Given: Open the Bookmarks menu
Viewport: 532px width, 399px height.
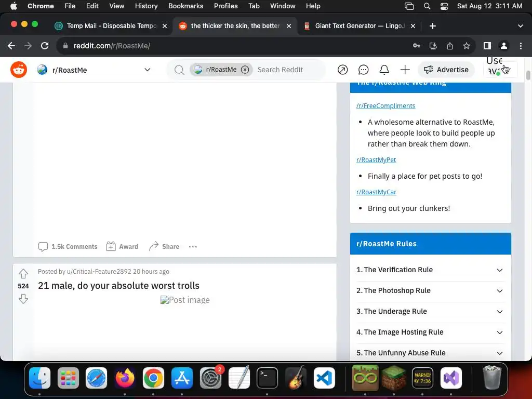Looking at the screenshot, I should 185,6.
